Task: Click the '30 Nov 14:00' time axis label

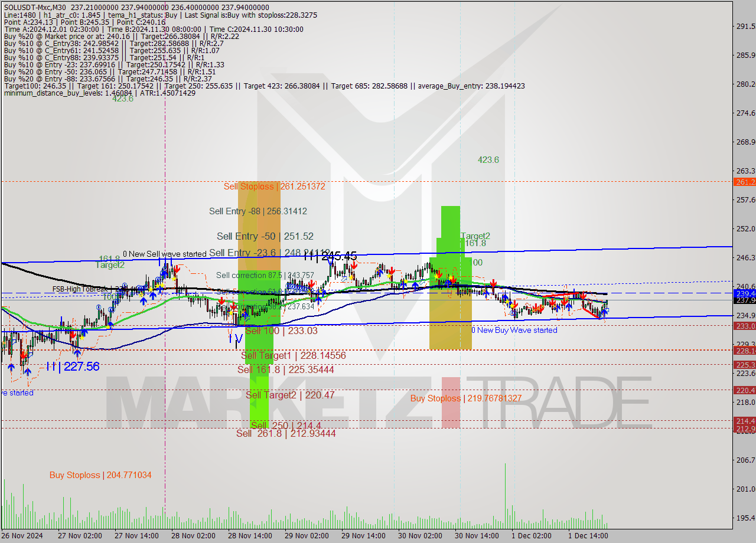Action: pyautogui.click(x=477, y=536)
